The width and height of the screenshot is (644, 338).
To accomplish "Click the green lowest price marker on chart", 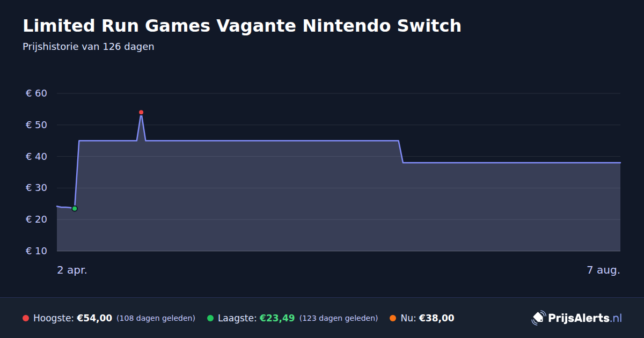I will (75, 209).
